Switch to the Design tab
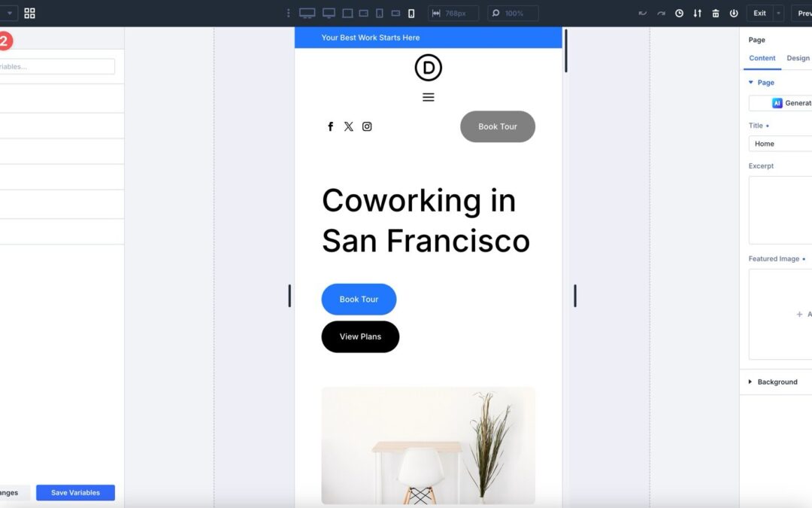The width and height of the screenshot is (812, 508). (798, 58)
